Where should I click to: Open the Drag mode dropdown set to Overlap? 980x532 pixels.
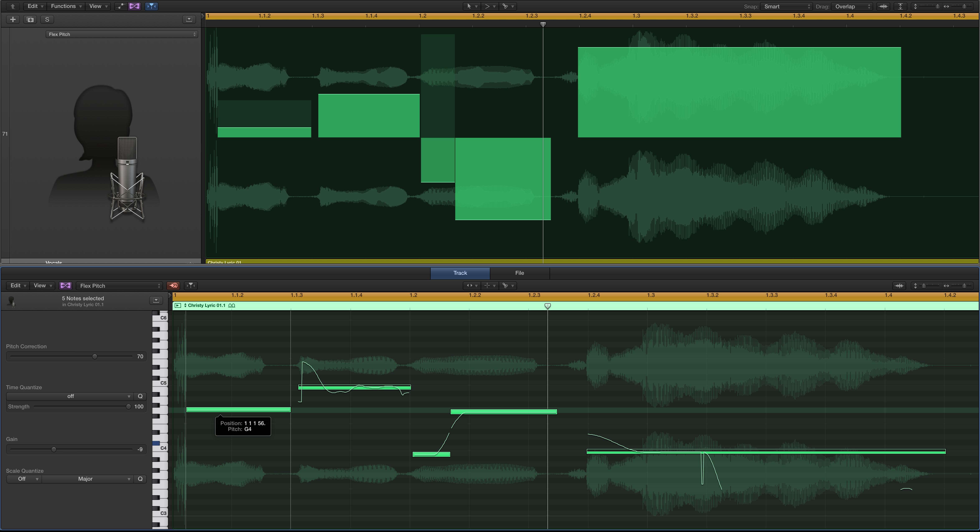852,6
